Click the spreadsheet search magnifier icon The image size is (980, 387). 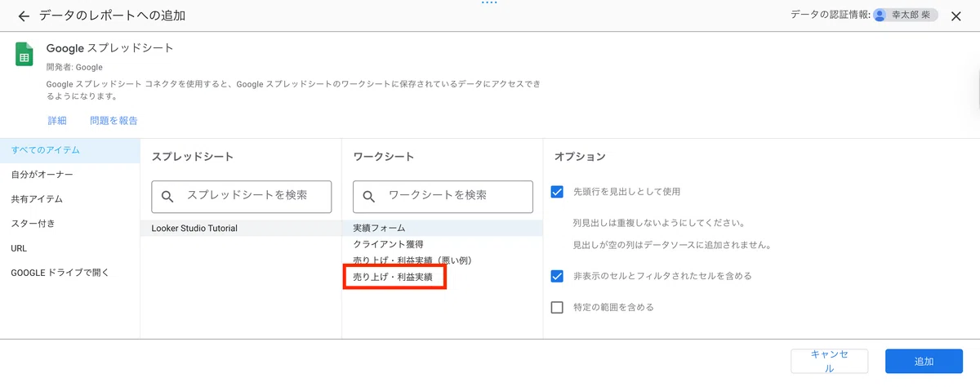tap(168, 197)
